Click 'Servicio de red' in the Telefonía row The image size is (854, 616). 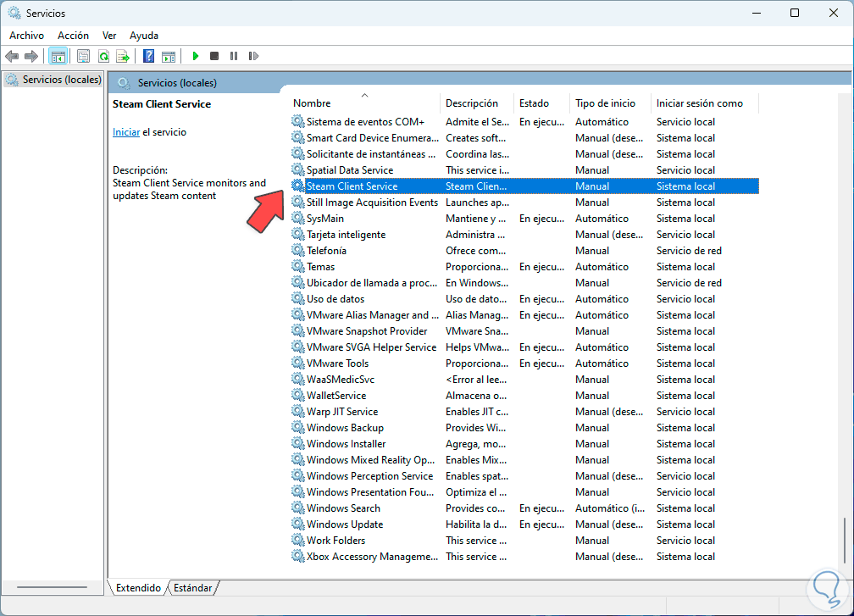point(689,250)
